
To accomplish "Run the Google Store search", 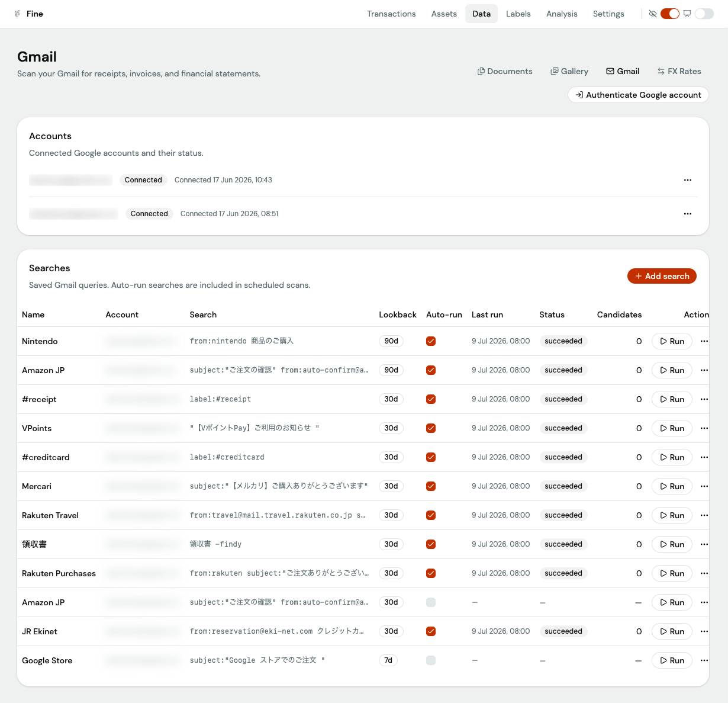I will 672,660.
